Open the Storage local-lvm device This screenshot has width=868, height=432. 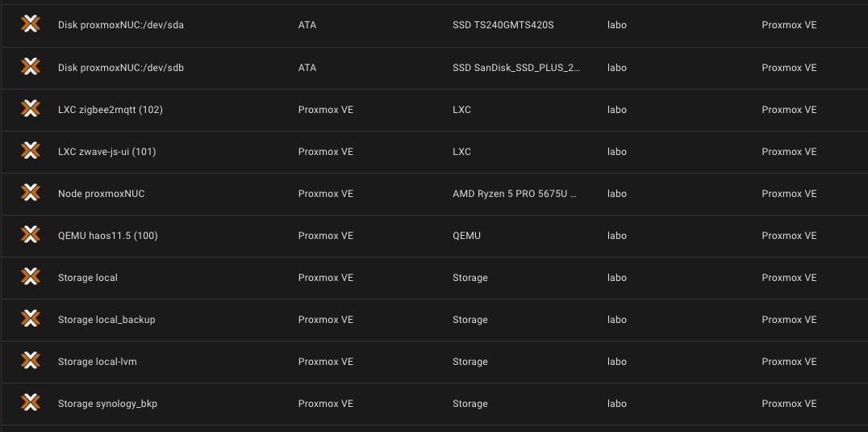click(x=98, y=362)
